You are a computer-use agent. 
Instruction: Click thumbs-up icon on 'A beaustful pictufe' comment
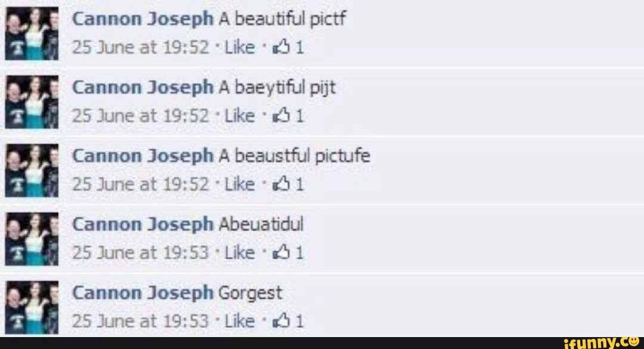click(x=281, y=184)
